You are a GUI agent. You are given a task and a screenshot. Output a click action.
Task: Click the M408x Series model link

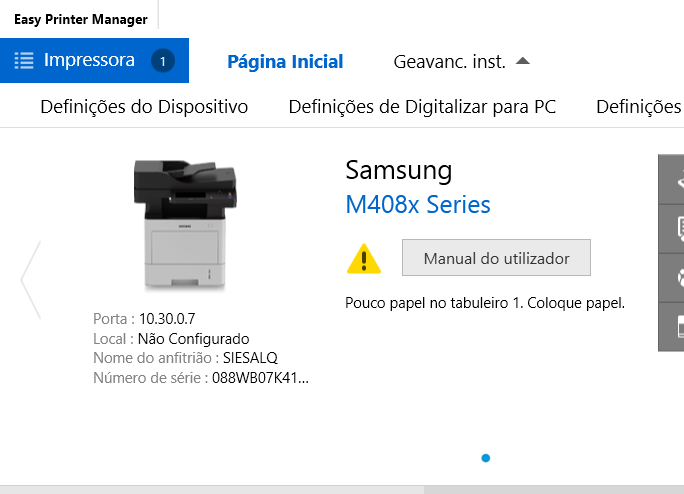(418, 204)
